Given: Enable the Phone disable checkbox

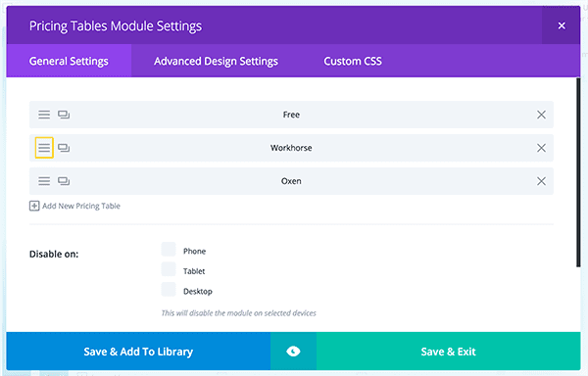Looking at the screenshot, I should 169,249.
